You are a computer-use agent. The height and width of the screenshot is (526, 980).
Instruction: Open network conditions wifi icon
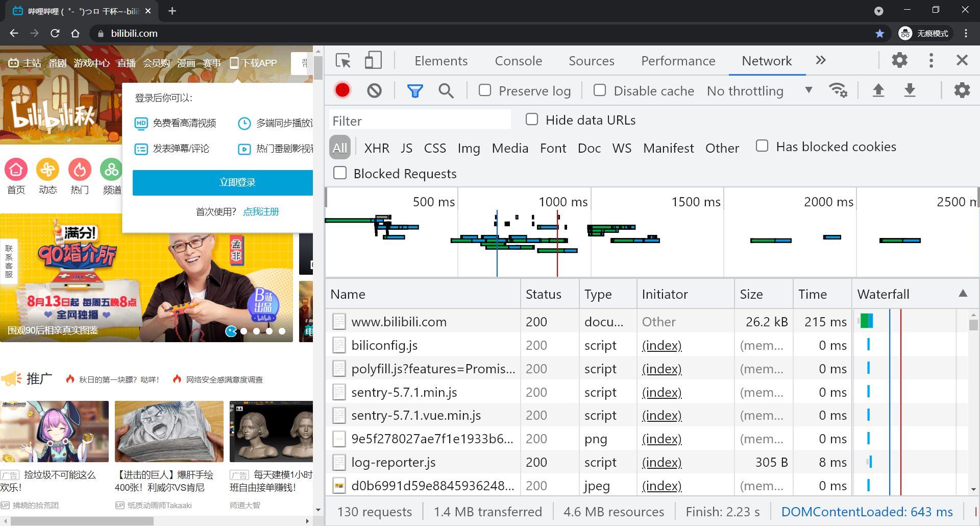pos(838,90)
